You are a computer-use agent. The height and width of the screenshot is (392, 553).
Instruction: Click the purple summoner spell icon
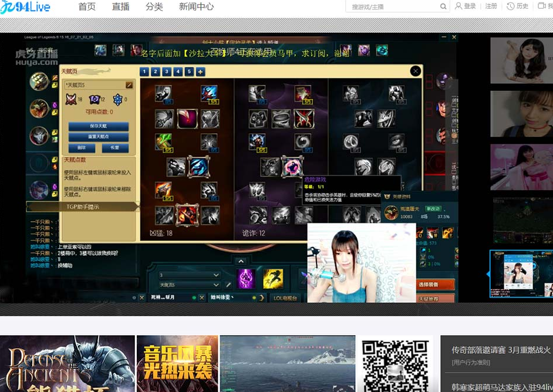(x=245, y=279)
